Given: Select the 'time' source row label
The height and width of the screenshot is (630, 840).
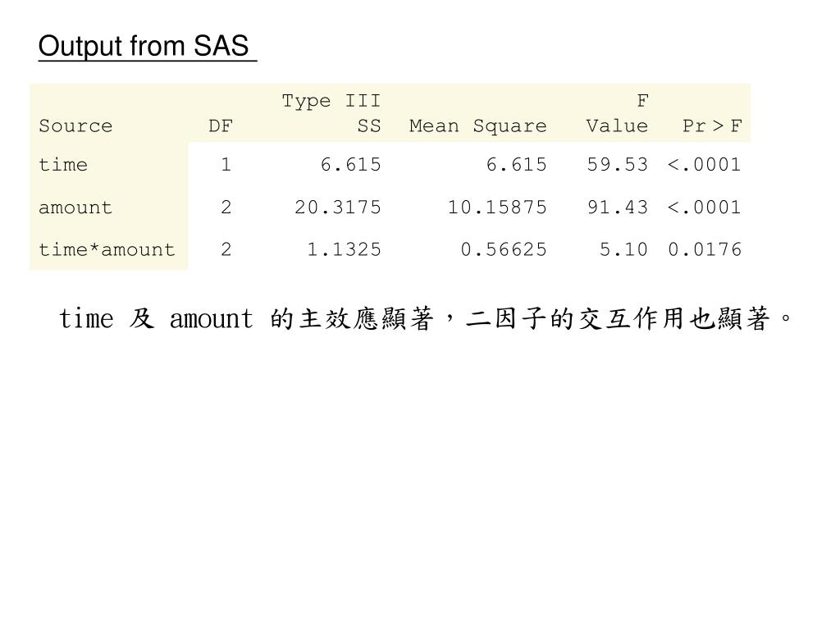Looking at the screenshot, I should click(x=63, y=164).
